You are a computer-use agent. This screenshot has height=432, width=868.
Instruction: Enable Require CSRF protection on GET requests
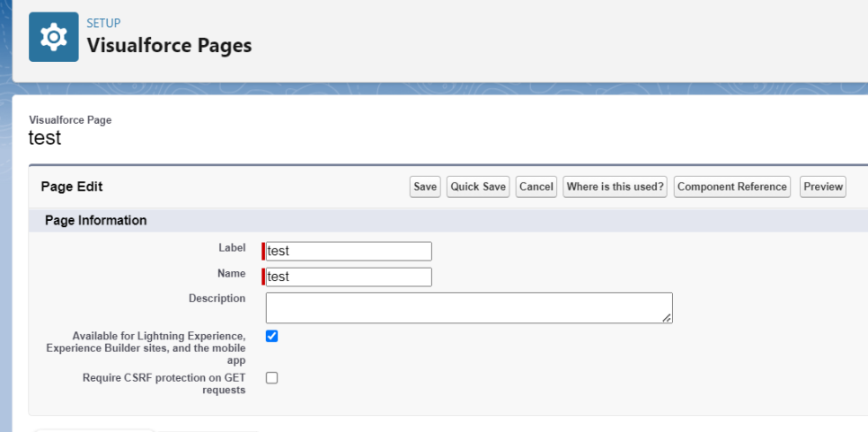point(272,378)
